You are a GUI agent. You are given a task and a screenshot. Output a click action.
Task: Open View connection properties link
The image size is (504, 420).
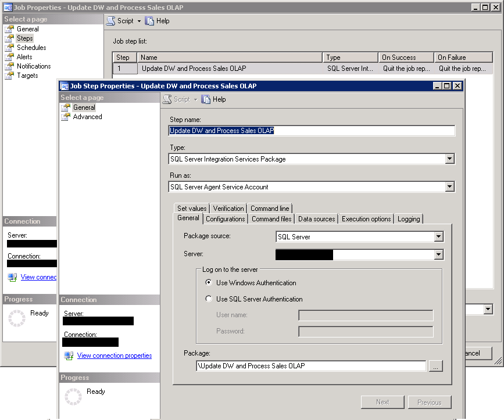click(x=115, y=356)
